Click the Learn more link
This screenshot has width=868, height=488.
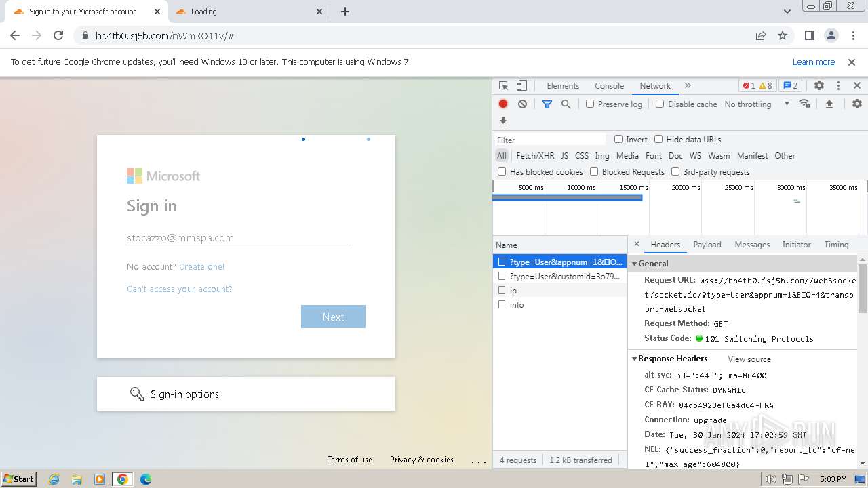click(814, 62)
